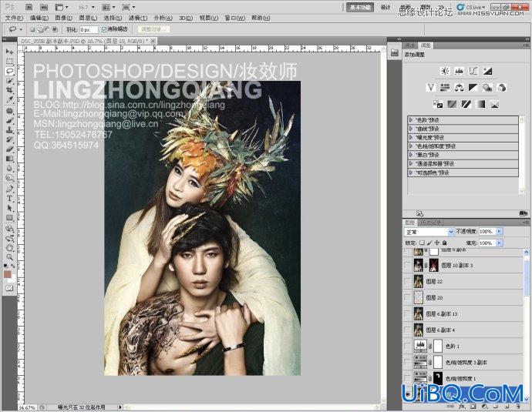Image resolution: width=532 pixels, height=412 pixels.
Task: Toggle Quick Mask mode icon
Action: (9, 288)
